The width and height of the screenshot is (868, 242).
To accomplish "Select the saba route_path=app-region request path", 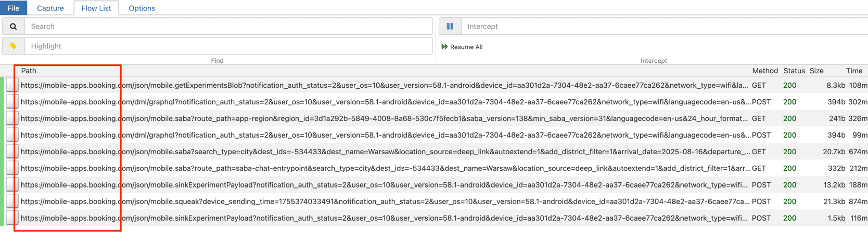I will pos(385,118).
